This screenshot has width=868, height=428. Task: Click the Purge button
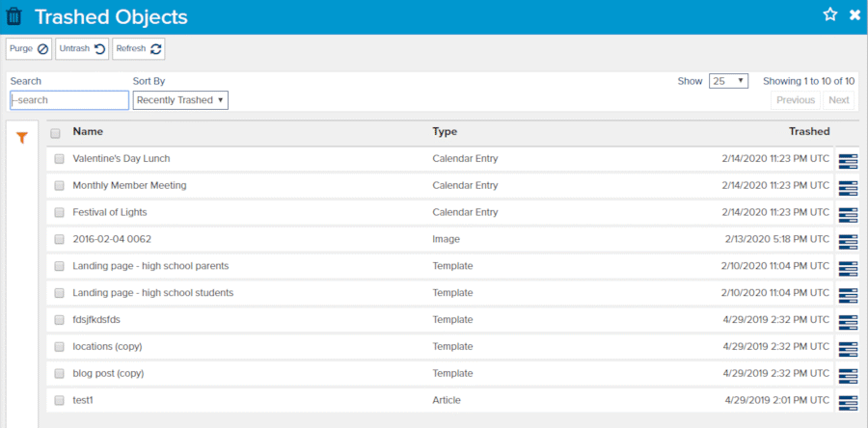29,48
